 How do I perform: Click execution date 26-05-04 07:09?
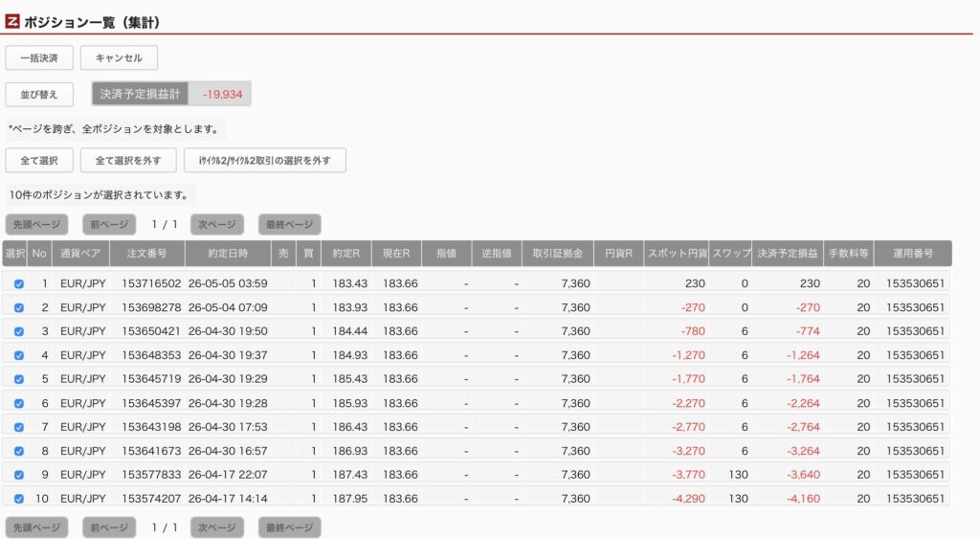point(228,307)
